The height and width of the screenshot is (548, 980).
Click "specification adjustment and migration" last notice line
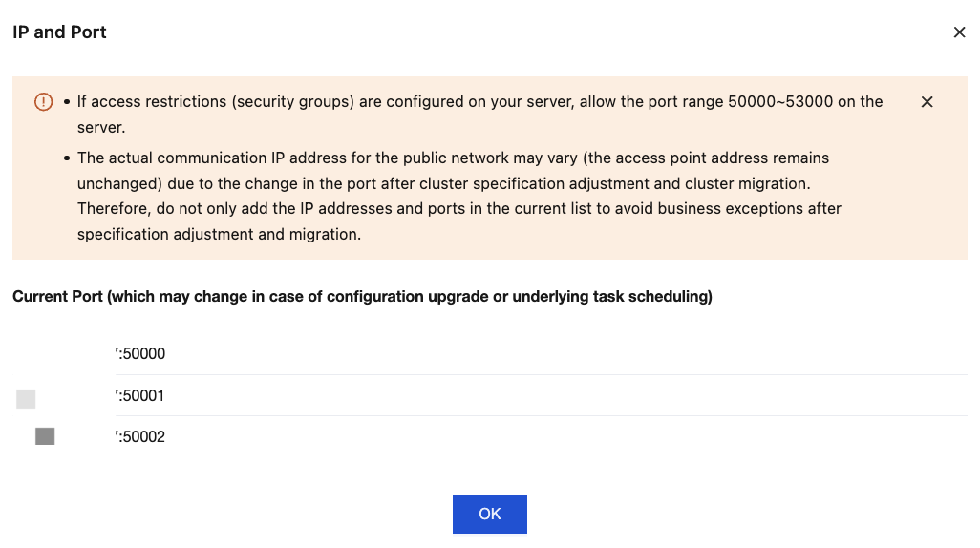(219, 234)
